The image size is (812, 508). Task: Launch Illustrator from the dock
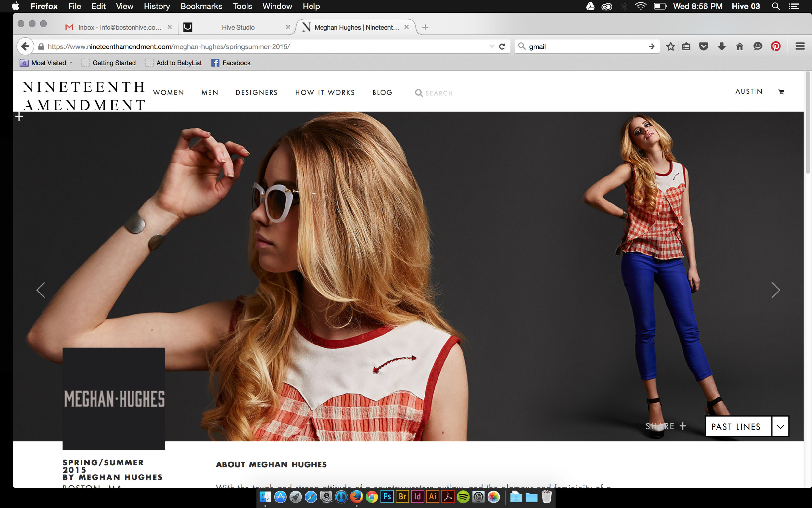point(433,497)
